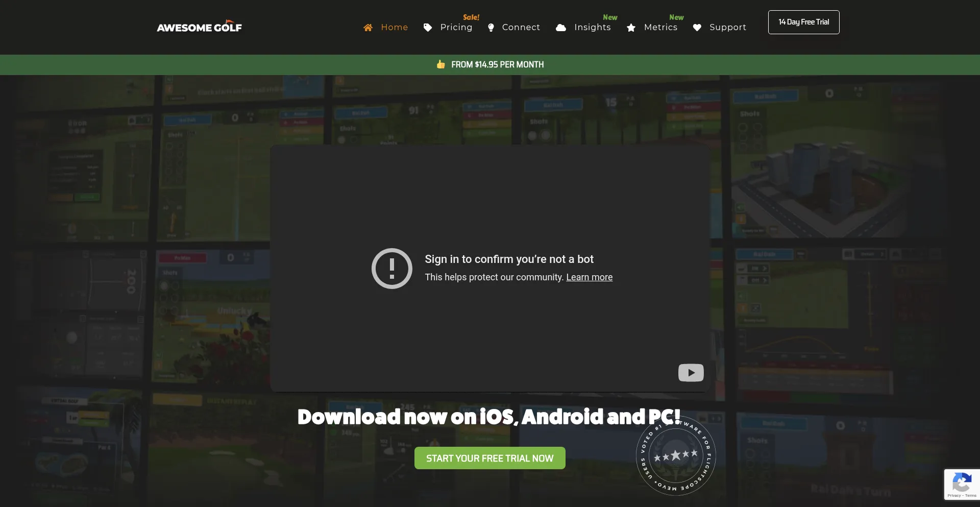The image size is (980, 507).
Task: Click the cloud icon beside Insights
Action: [561, 28]
